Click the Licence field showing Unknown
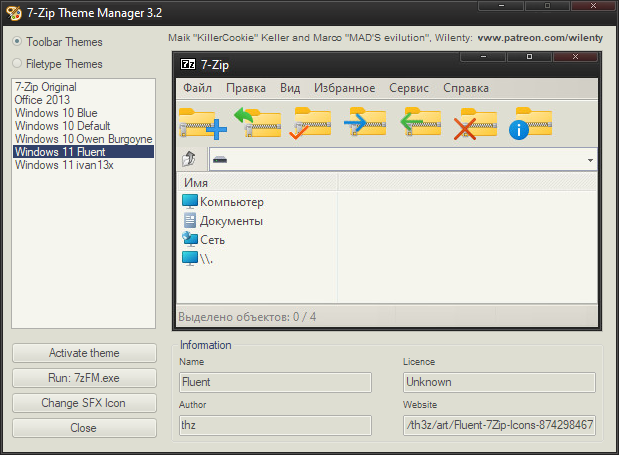Screen dimensions: 619x455 tap(499, 382)
